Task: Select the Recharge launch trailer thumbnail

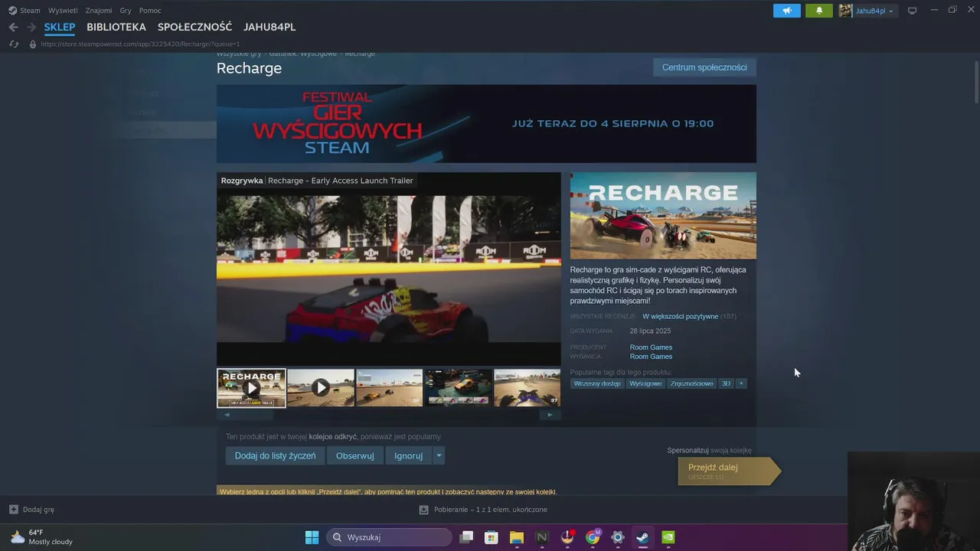Action: click(x=251, y=388)
